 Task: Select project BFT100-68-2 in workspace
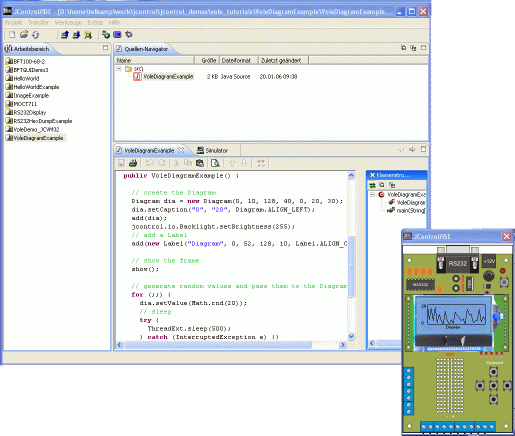click(x=26, y=61)
